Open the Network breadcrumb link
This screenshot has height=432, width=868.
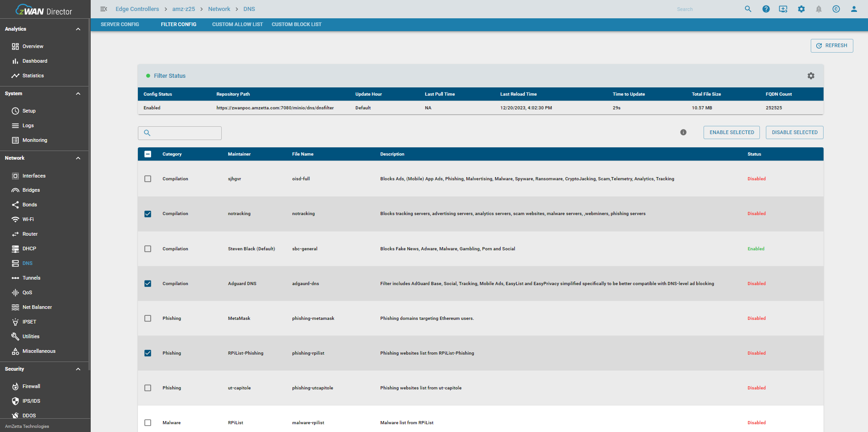click(x=219, y=9)
